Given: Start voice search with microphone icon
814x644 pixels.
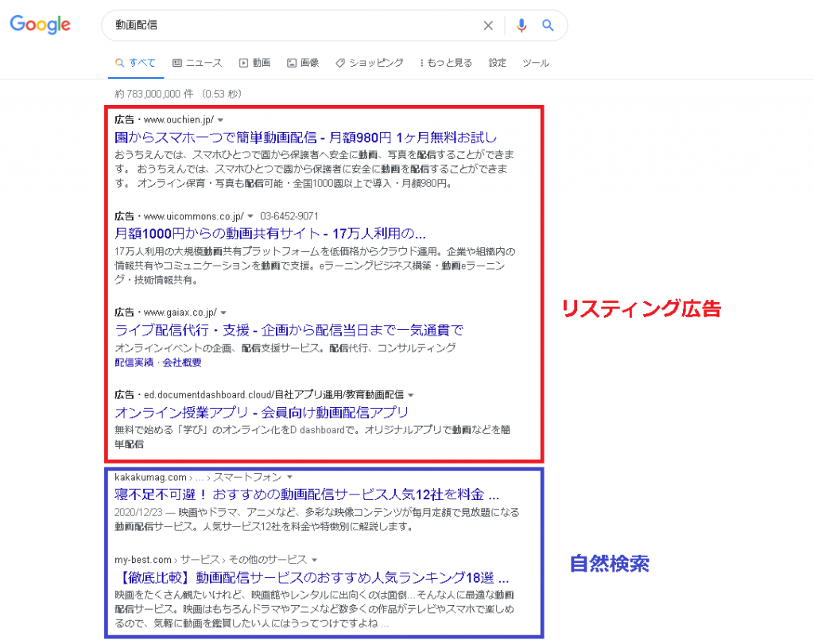Looking at the screenshot, I should click(521, 25).
